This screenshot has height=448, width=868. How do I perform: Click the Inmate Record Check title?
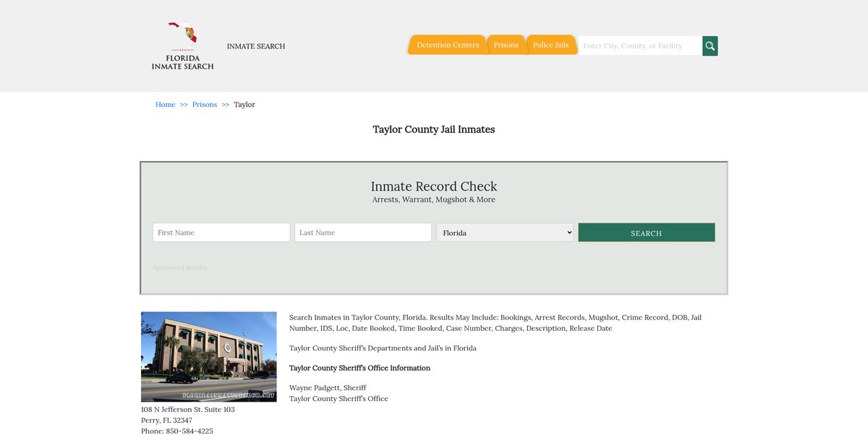[x=434, y=186]
